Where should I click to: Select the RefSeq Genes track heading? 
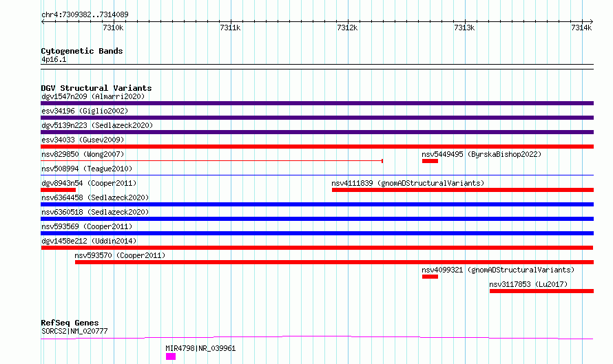(70, 323)
